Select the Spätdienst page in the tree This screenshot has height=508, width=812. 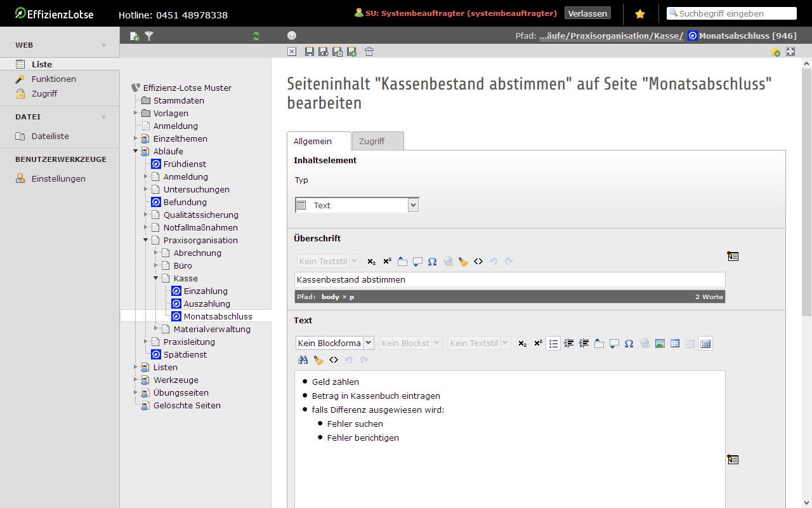185,354
